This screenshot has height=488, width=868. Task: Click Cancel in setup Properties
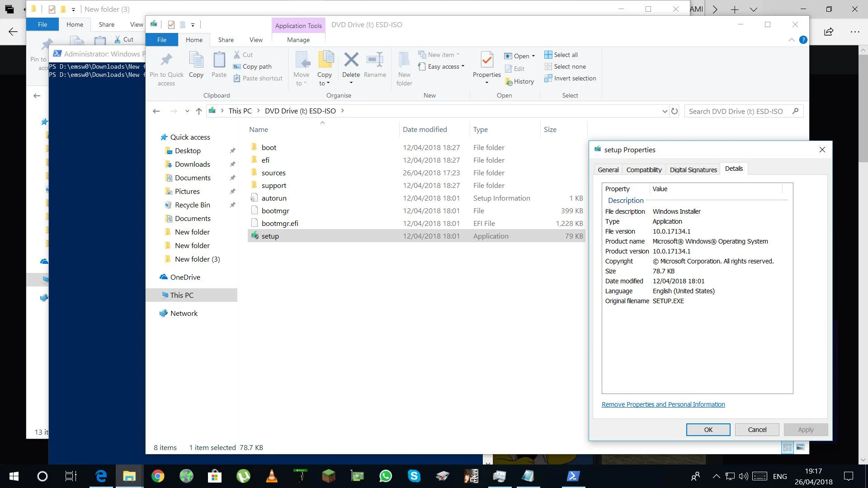pyautogui.click(x=757, y=430)
